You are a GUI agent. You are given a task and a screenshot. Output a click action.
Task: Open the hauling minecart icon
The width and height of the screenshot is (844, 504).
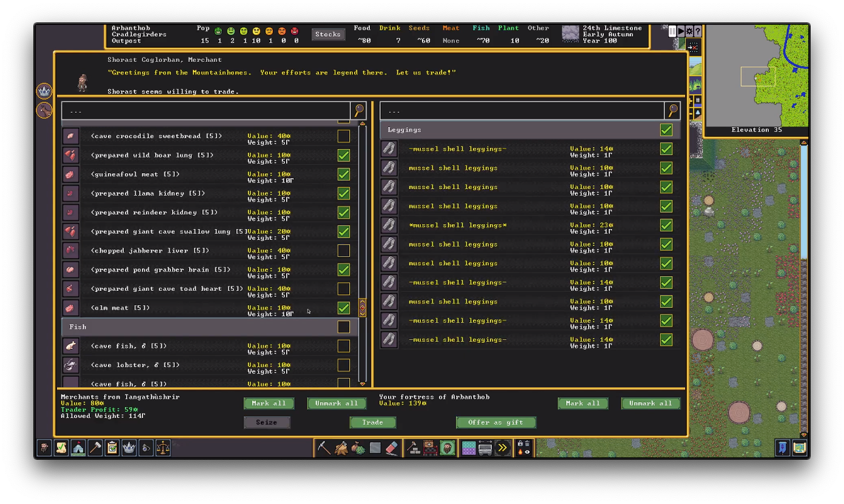[485, 448]
